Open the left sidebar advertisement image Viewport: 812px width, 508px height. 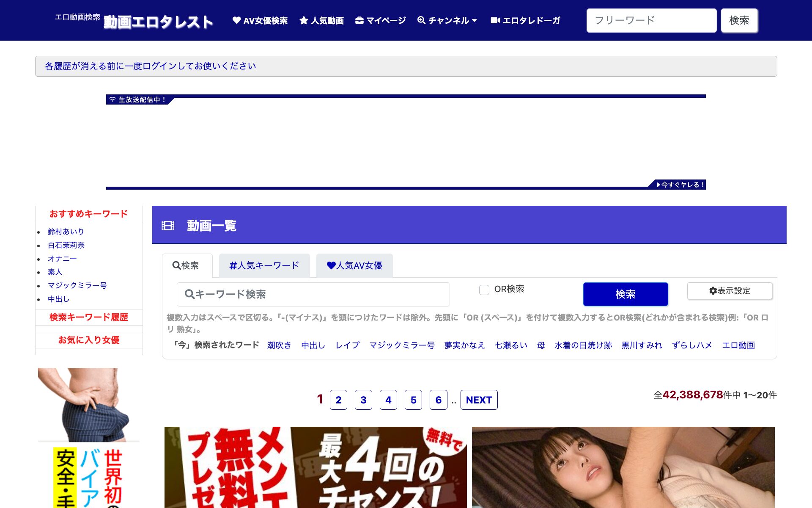tap(89, 438)
